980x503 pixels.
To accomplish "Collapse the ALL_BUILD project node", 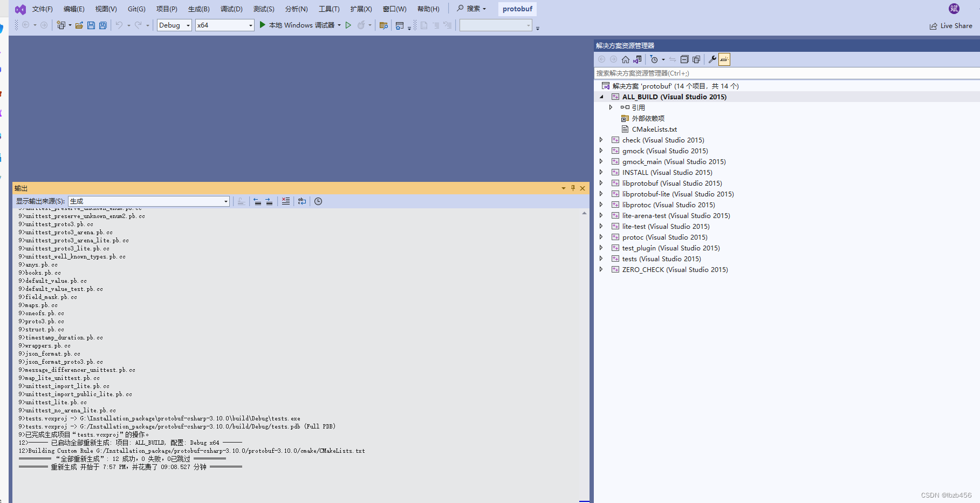I will tap(601, 97).
